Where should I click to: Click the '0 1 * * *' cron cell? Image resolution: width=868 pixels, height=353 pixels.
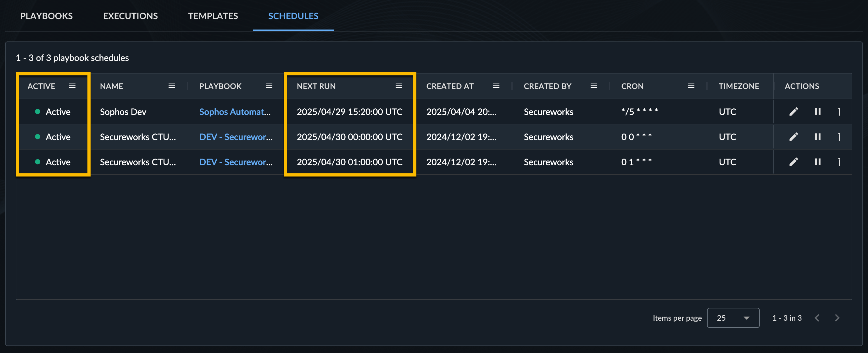point(636,162)
